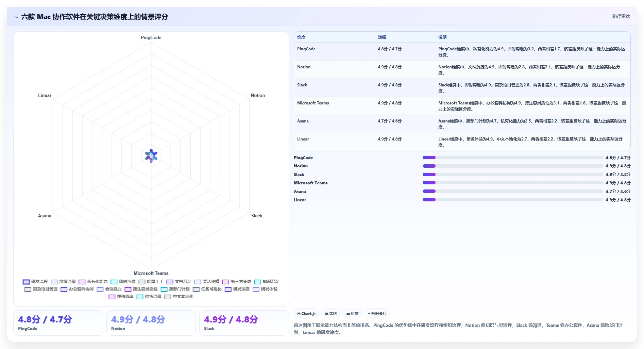This screenshot has height=349, width=644.
Task: Click the 会议能力 legend color box
Action: (100, 289)
